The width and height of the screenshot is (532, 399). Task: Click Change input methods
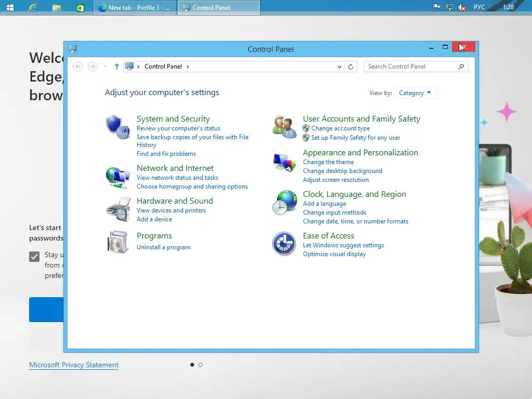[x=335, y=212]
